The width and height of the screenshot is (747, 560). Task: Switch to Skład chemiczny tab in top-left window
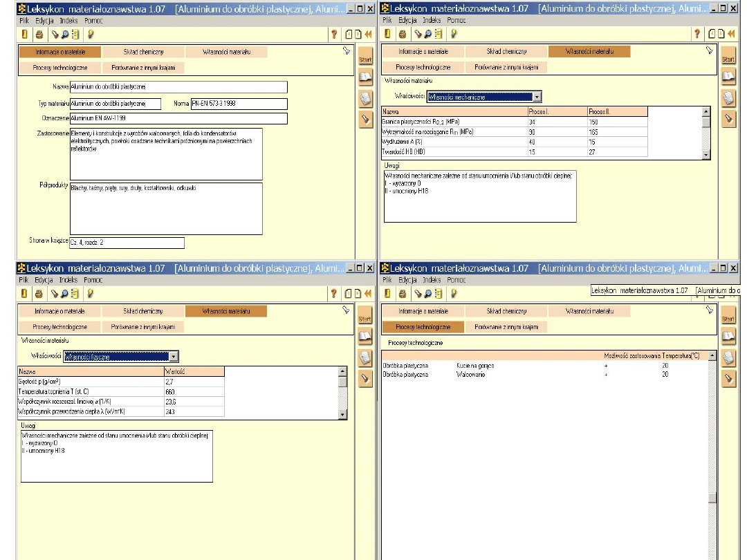(143, 52)
